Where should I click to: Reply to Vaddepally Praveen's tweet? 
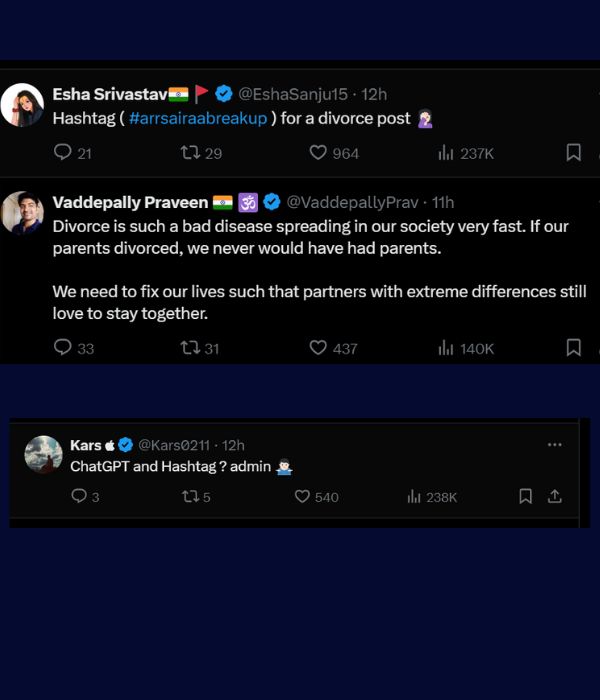point(63,348)
